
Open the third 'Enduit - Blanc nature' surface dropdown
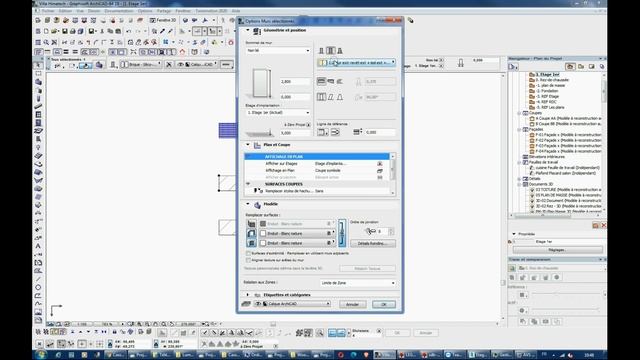(297, 243)
